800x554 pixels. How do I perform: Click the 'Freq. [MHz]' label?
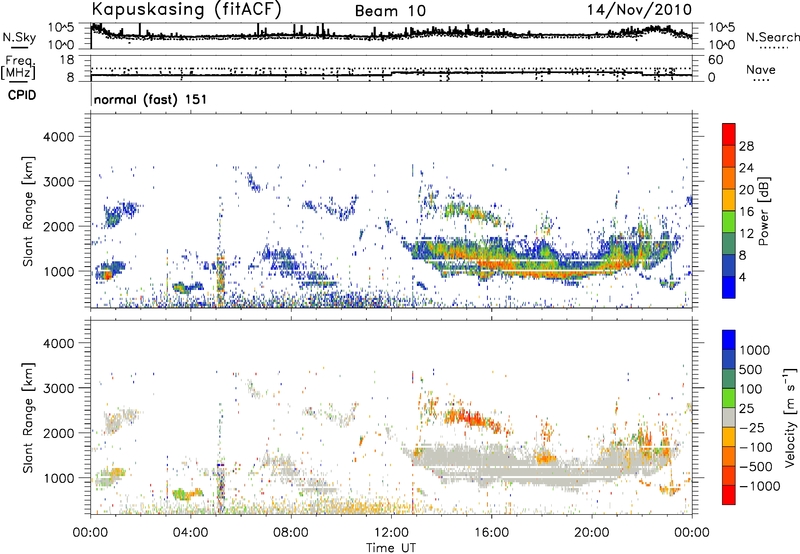point(19,68)
